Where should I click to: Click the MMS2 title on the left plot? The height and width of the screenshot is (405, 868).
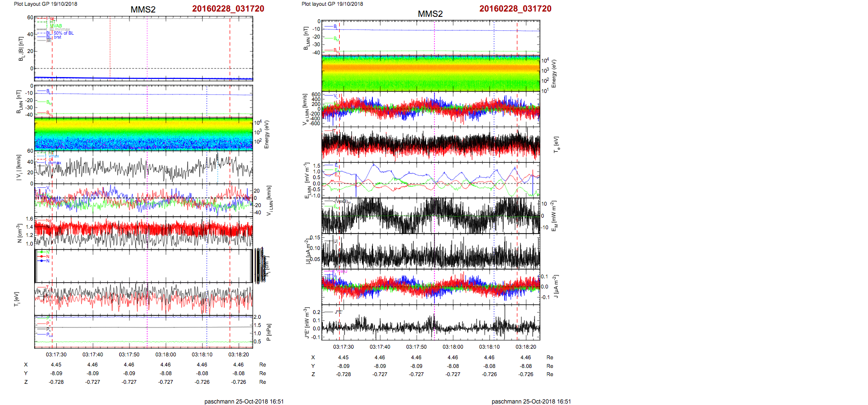point(143,10)
